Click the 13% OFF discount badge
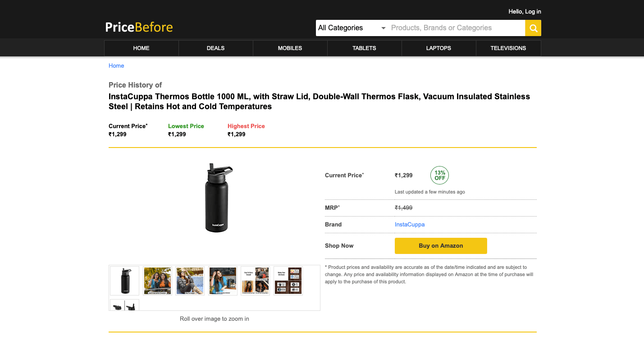This screenshot has width=644, height=337. point(439,175)
